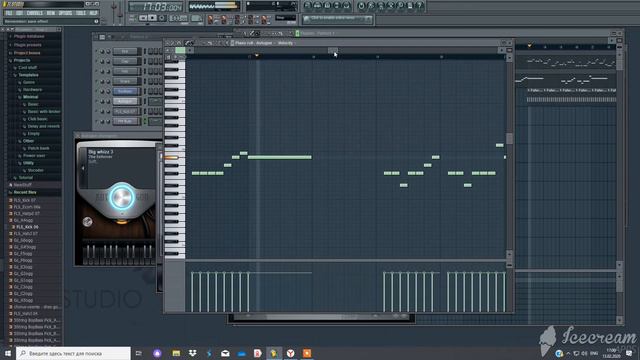Select the Empty template
Viewport: 640px width, 360px height.
[x=33, y=133]
